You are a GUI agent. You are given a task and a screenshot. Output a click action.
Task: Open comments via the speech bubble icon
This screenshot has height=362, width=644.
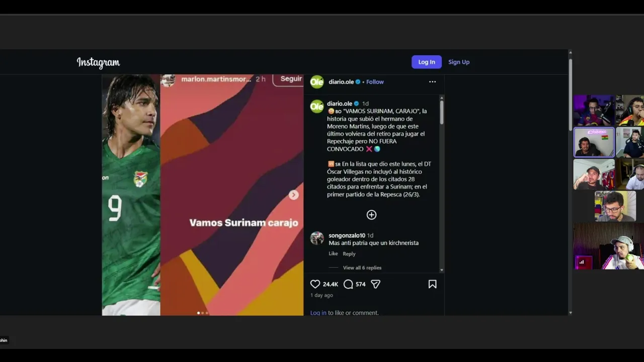coord(348,284)
